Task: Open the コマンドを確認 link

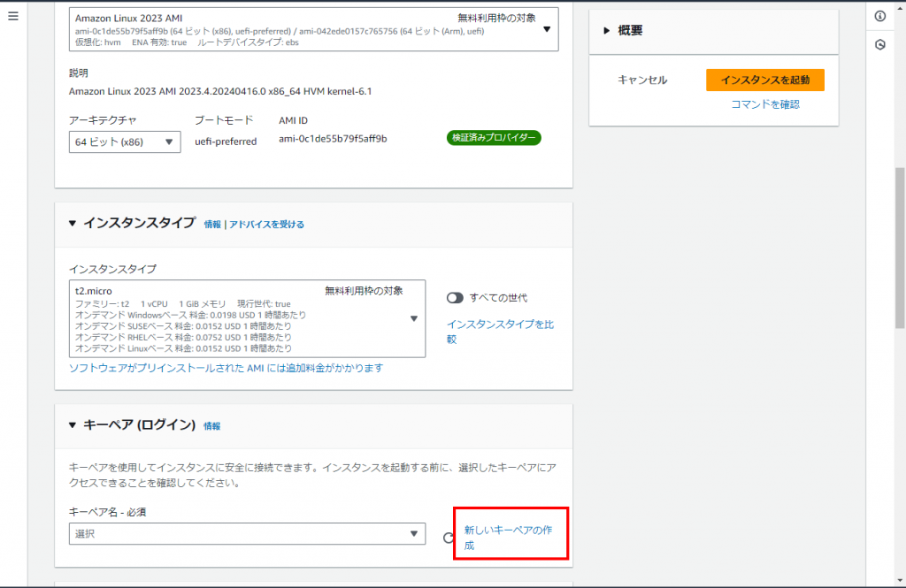Action: click(x=764, y=104)
